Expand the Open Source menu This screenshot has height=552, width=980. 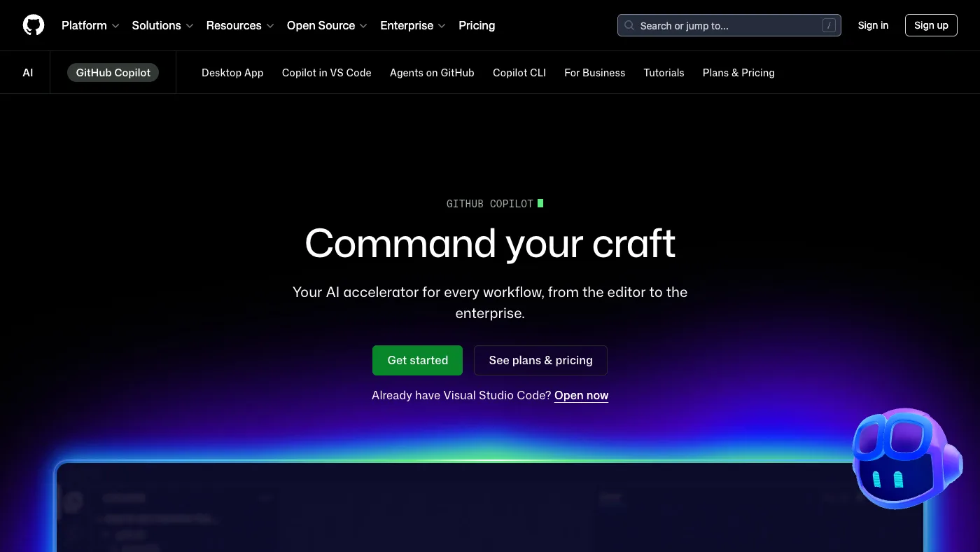[327, 25]
